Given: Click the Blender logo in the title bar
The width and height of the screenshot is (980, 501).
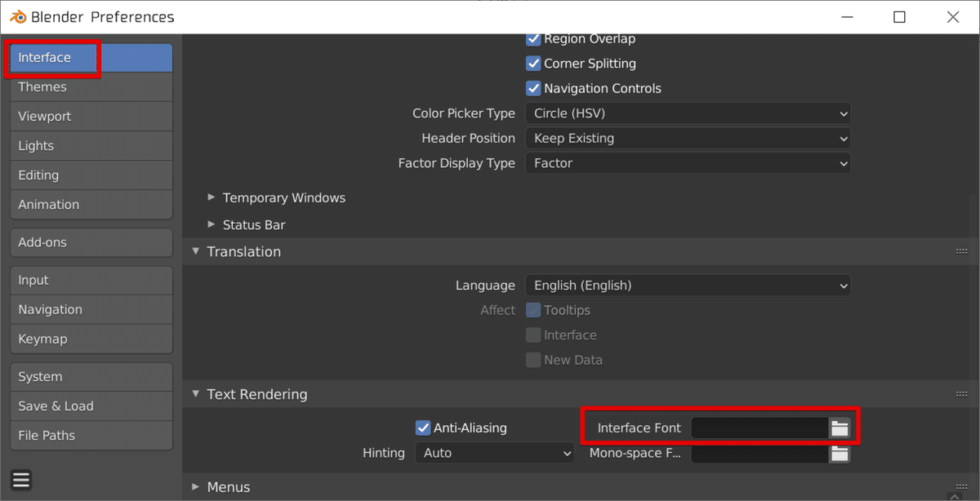Looking at the screenshot, I should click(x=18, y=17).
